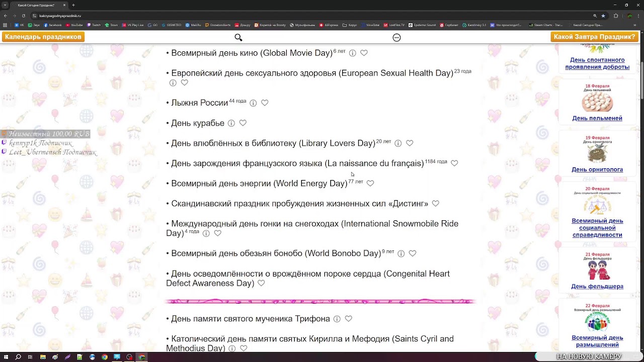The width and height of the screenshot is (644, 362).
Task: Heart the День курабье entry
Action: (243, 123)
